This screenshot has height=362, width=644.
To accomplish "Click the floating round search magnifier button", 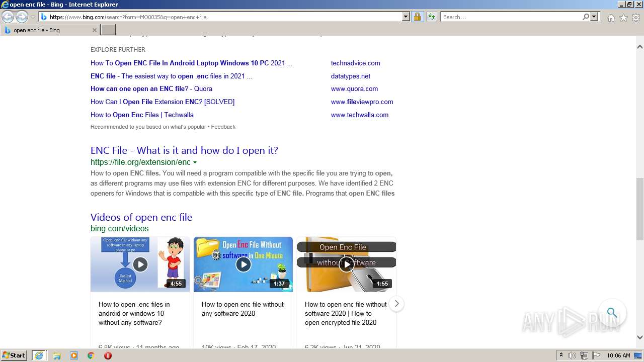I will click(x=612, y=313).
